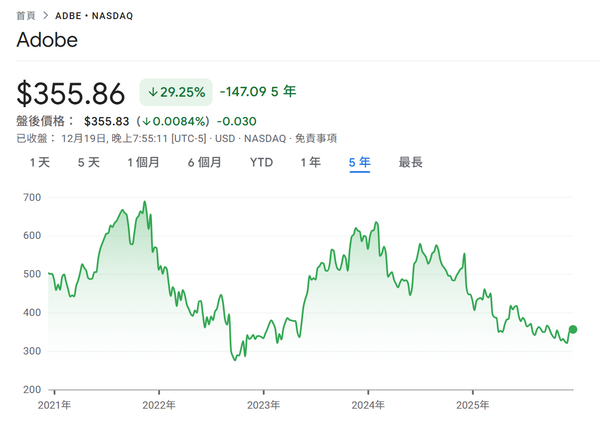Switch to the 6 個月 range tab
Viewport: 600px width, 421px height.
point(205,162)
